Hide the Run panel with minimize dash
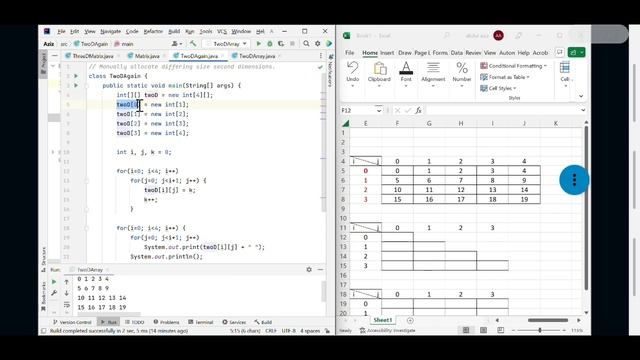Viewport: 640px width, 360px height. click(320, 269)
